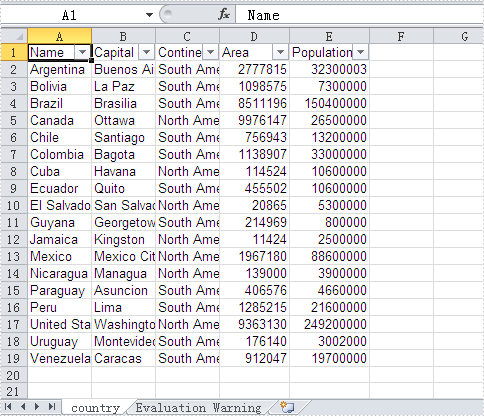Click the Name Box showing A1
Screen dimensions: 484x416
tap(69, 15)
